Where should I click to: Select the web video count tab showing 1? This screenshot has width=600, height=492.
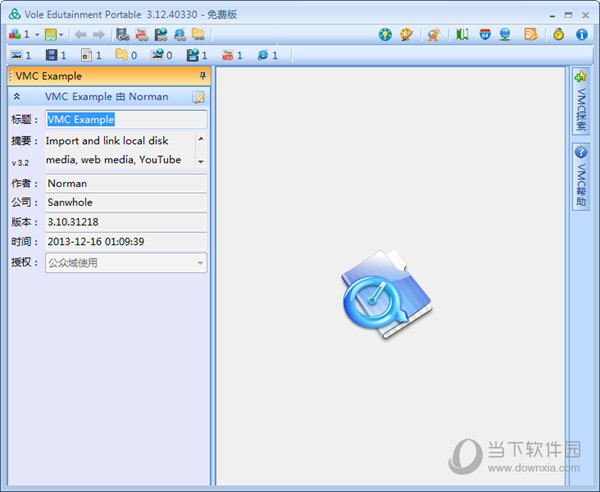[197, 55]
